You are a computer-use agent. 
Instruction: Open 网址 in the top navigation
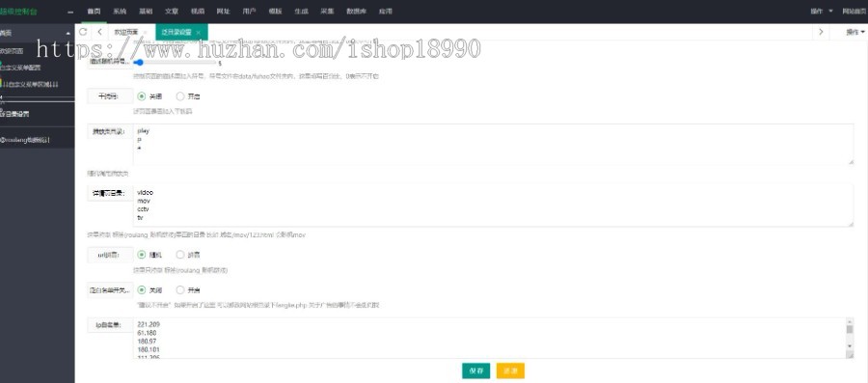[223, 11]
